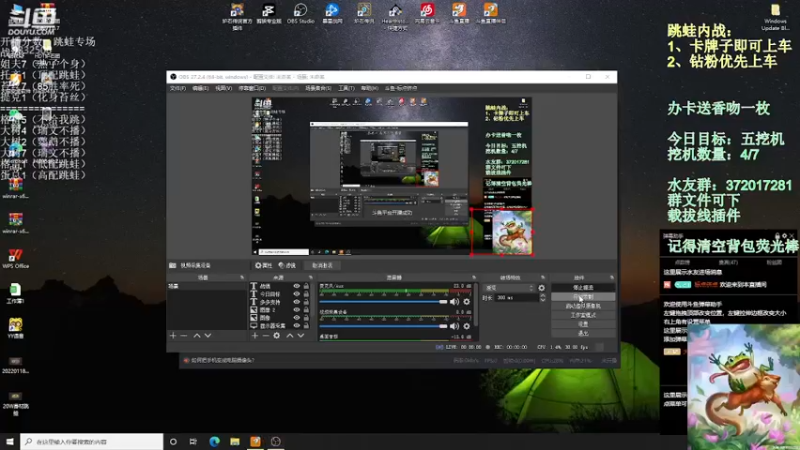800x450 pixels.
Task: Open the red NetEase Cloud Music shortcut
Action: 427,14
